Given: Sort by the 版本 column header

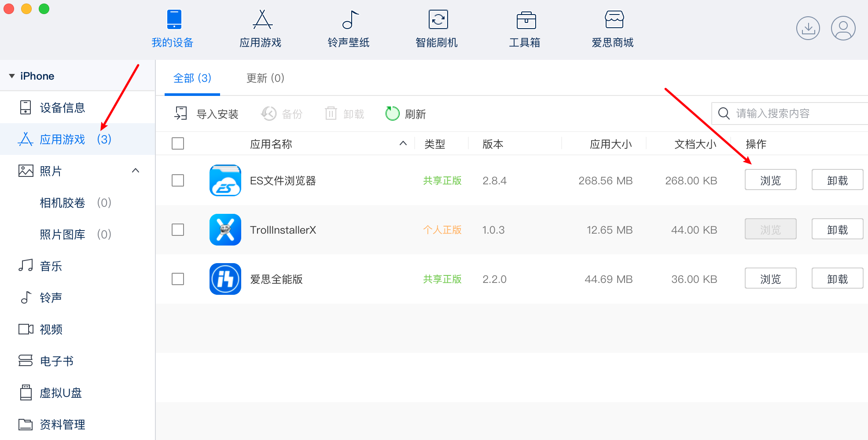Looking at the screenshot, I should click(x=493, y=144).
